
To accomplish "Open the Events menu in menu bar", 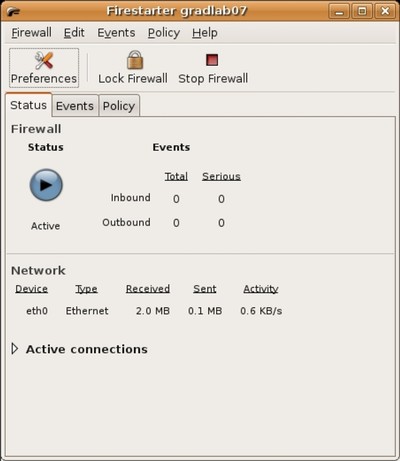I will [x=116, y=33].
